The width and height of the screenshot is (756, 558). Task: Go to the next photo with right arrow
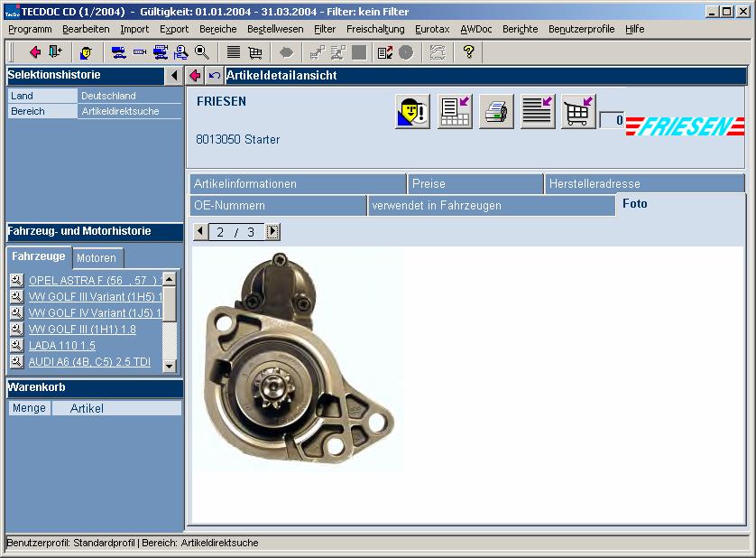point(272,232)
